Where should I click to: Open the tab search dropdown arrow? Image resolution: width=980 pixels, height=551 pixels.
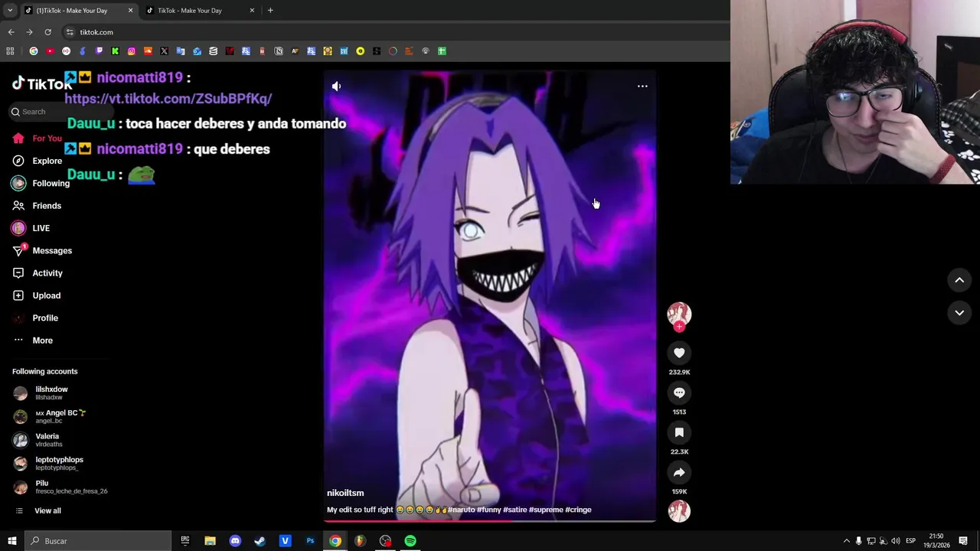click(x=10, y=11)
